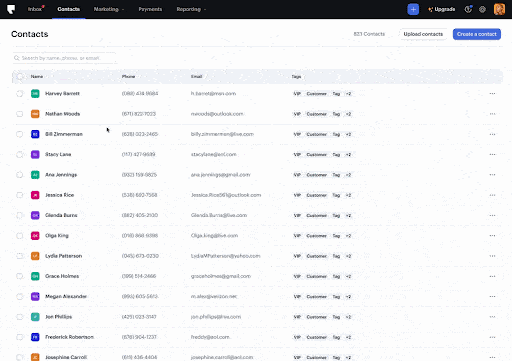Go to the Inbox tab
The height and width of the screenshot is (361, 512).
point(35,9)
